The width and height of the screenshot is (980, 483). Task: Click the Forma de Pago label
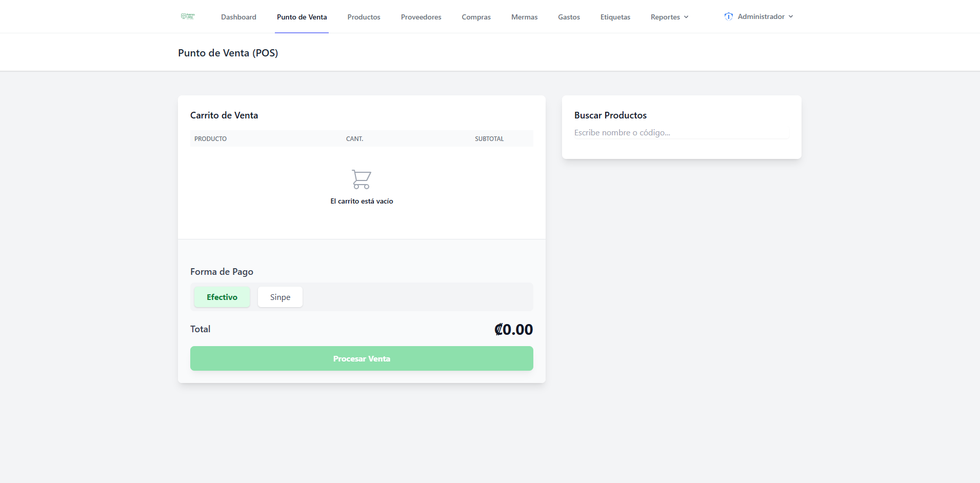pos(222,272)
